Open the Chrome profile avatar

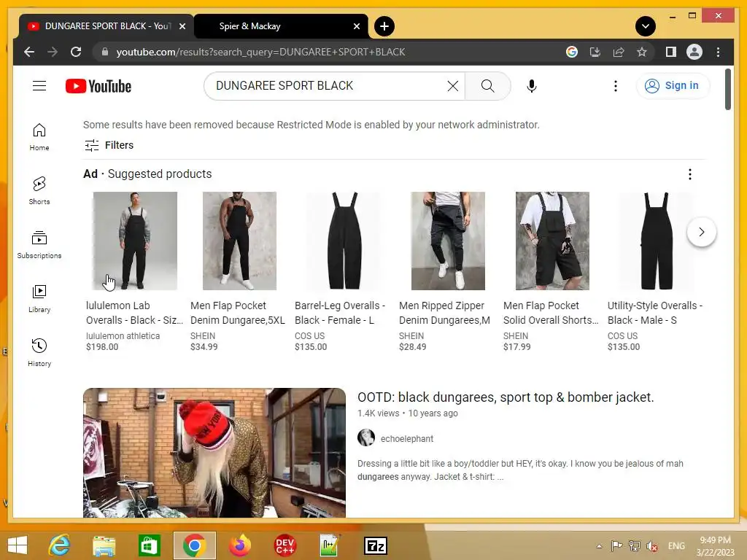(694, 52)
